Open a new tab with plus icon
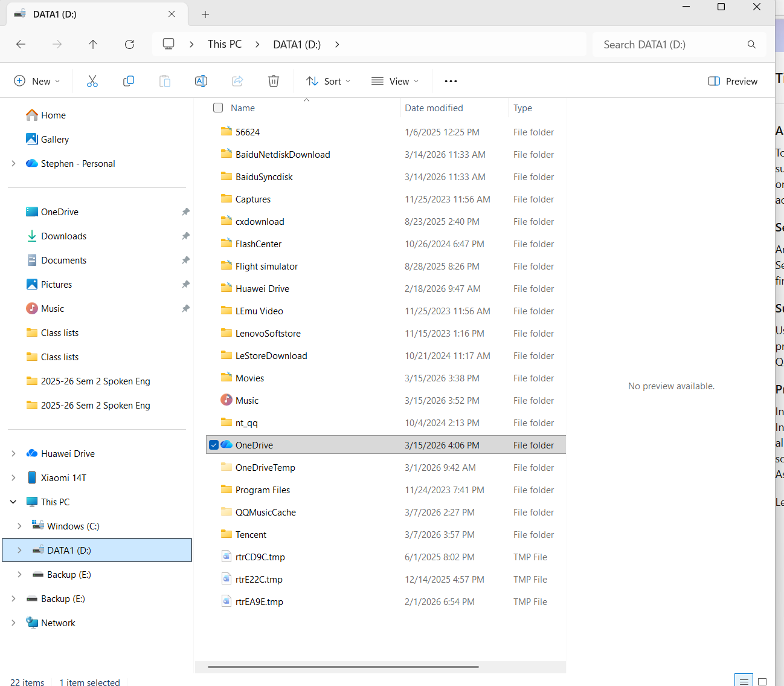 (205, 14)
